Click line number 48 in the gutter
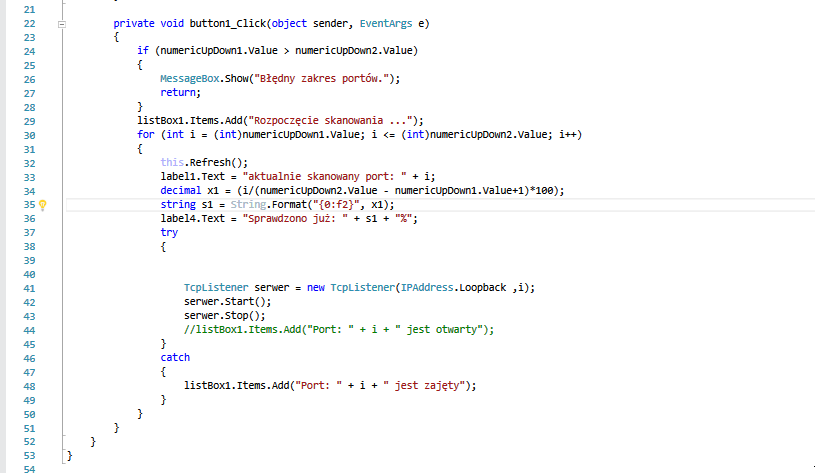 (29, 387)
